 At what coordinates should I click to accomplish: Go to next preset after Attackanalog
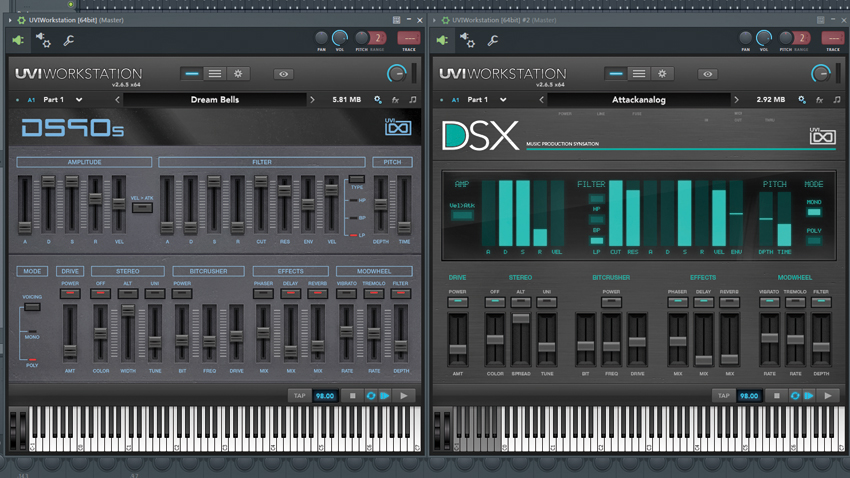(736, 100)
